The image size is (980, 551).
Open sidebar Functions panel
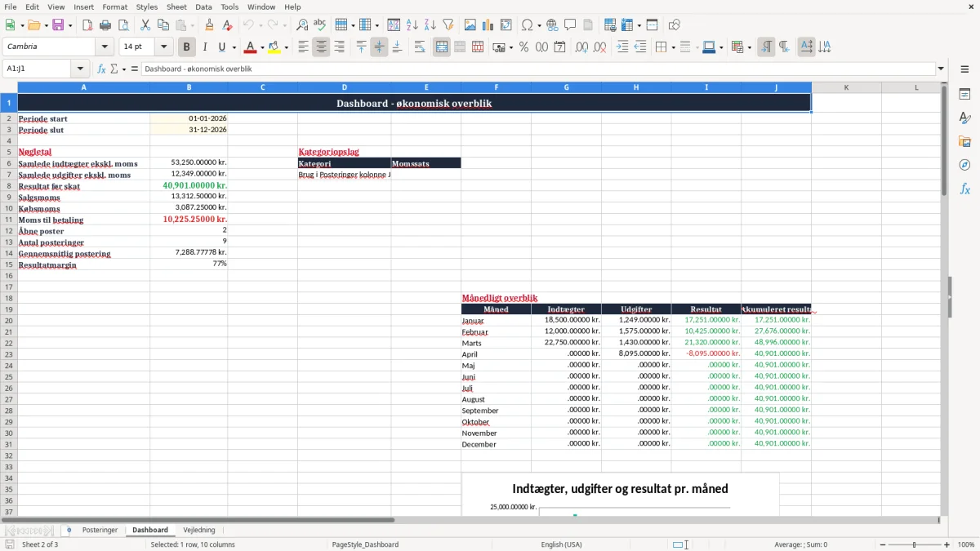tap(964, 189)
